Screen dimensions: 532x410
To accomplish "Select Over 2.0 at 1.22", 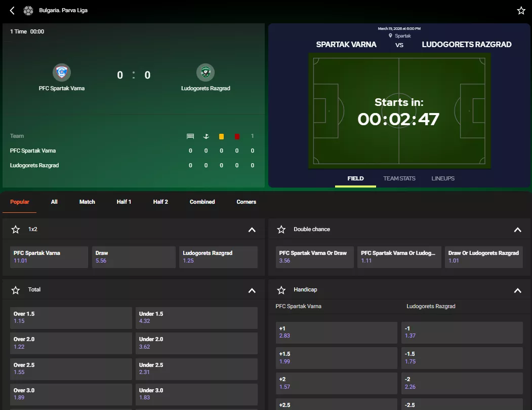I will pyautogui.click(x=71, y=343).
